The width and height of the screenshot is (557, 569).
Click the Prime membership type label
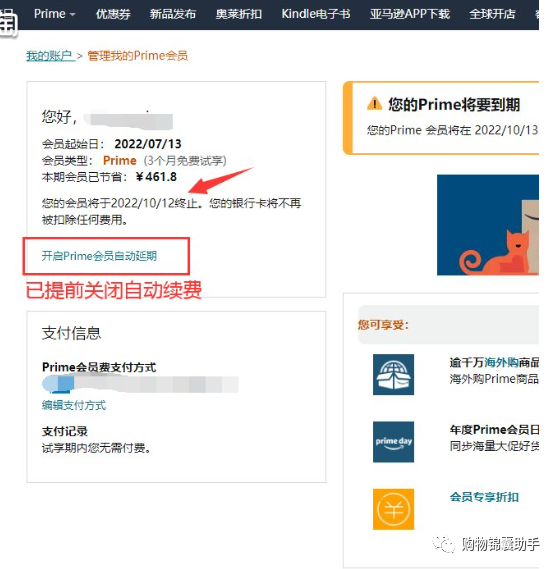[120, 160]
